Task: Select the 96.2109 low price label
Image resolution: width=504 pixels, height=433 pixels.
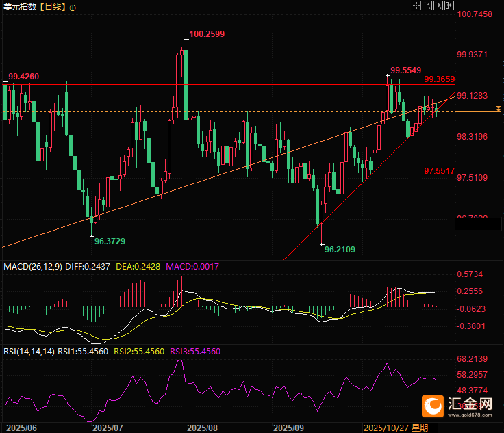Action: click(340, 250)
